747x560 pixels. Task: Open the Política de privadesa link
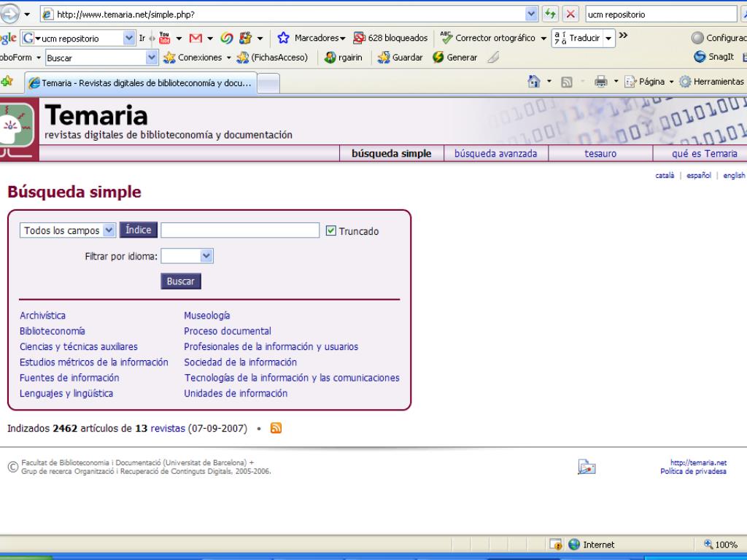pos(693,472)
